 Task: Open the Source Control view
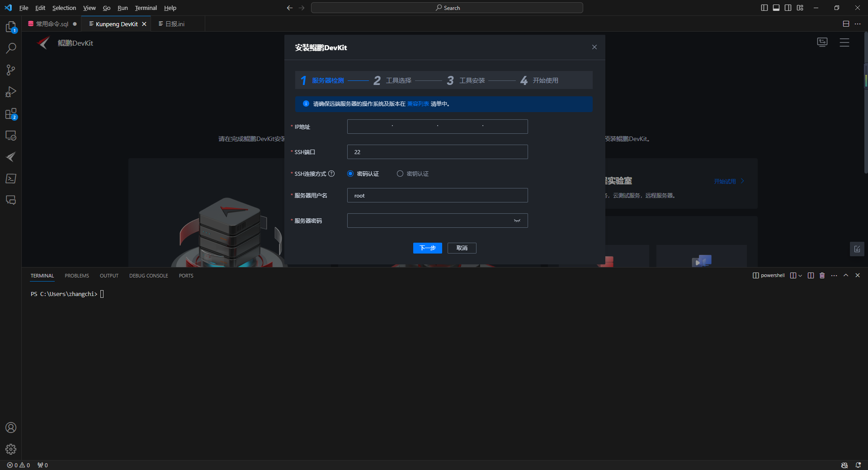tap(11, 70)
